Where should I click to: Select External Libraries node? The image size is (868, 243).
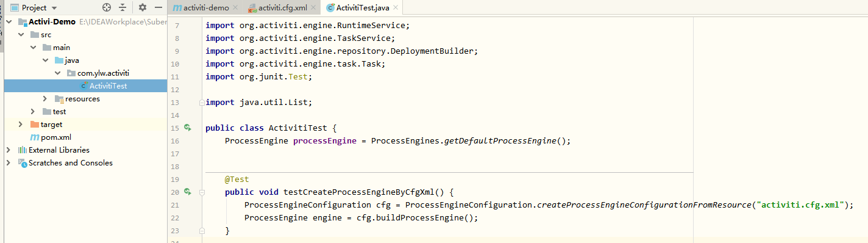click(59, 150)
